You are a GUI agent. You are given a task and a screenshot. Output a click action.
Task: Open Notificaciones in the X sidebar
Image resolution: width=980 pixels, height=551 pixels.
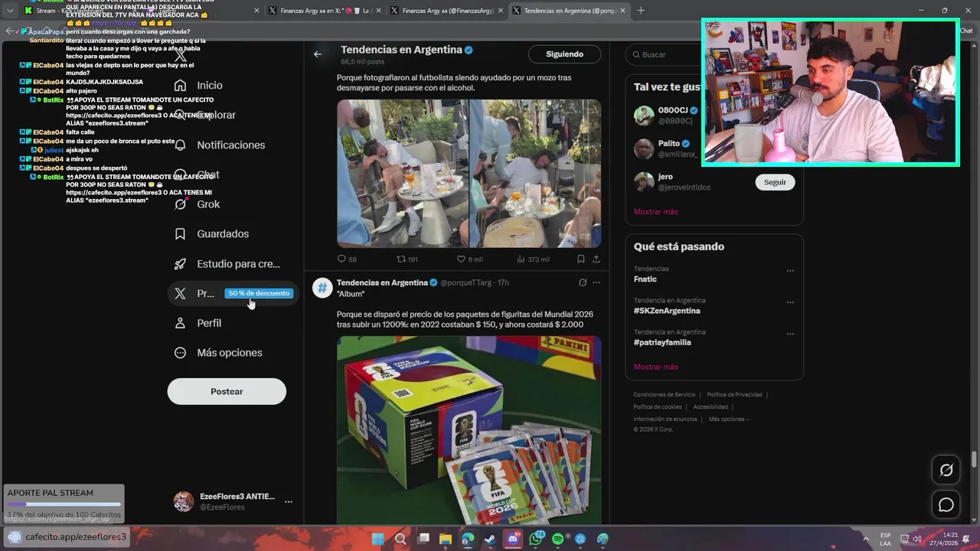[220, 145]
